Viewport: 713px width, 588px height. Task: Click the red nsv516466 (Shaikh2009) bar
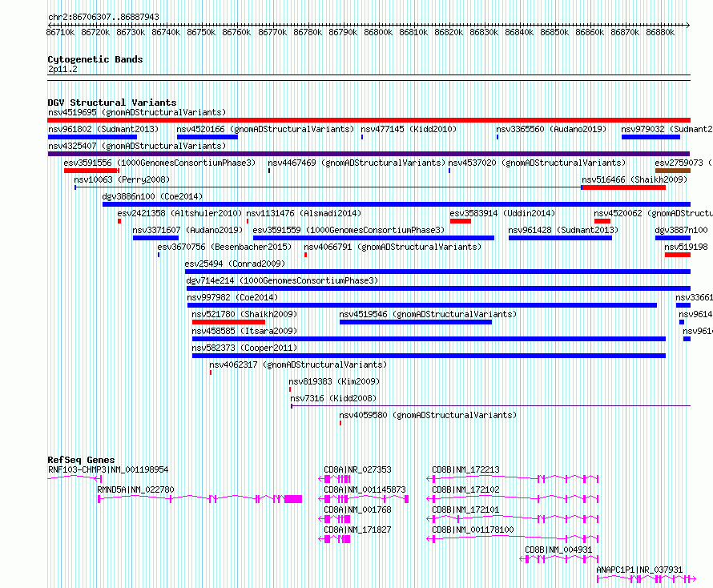[x=623, y=187]
